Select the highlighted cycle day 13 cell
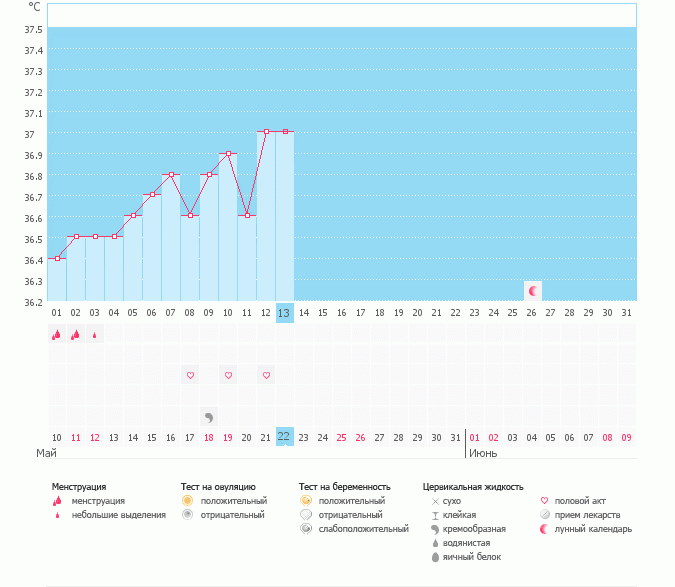 click(284, 313)
